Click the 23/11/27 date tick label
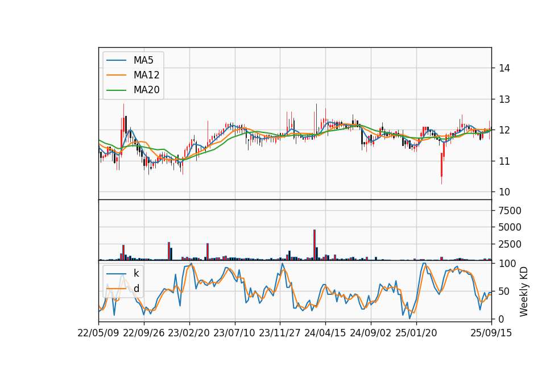This screenshot has height=392, width=546. coord(280,333)
